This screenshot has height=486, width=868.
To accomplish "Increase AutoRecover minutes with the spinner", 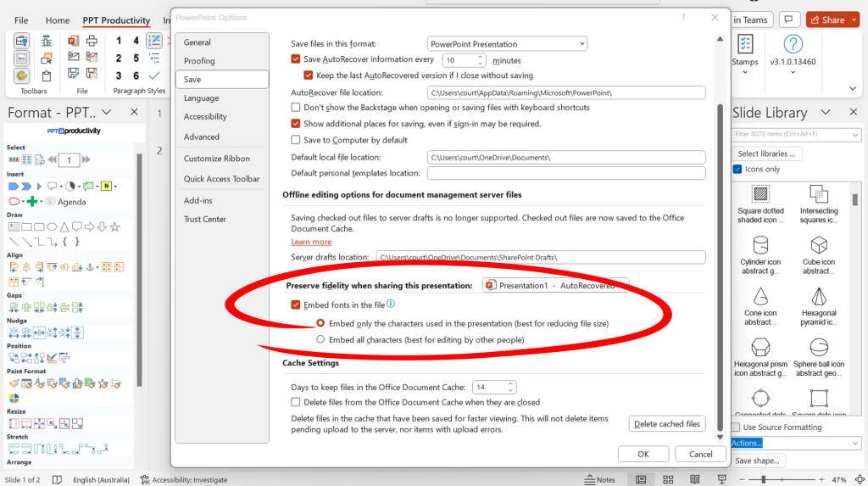I will pyautogui.click(x=481, y=57).
